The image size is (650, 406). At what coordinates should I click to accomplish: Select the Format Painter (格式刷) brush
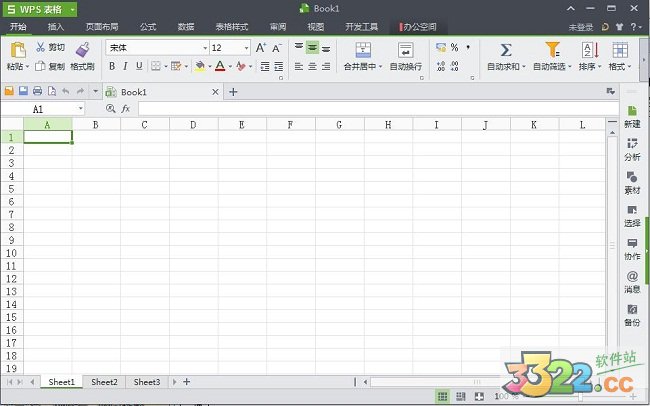[x=82, y=50]
